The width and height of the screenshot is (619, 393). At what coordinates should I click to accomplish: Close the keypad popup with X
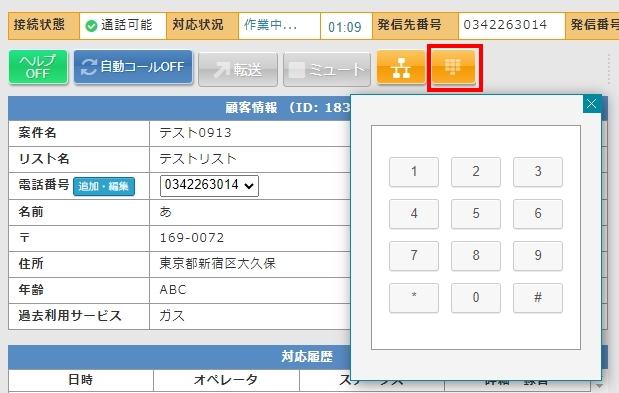point(591,104)
